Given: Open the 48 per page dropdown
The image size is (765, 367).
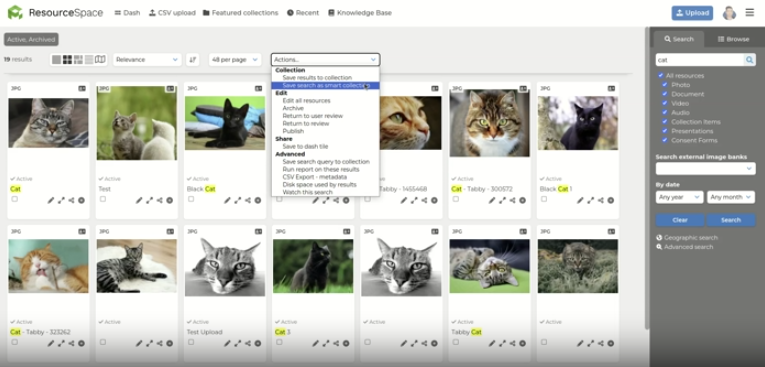Looking at the screenshot, I should point(235,60).
